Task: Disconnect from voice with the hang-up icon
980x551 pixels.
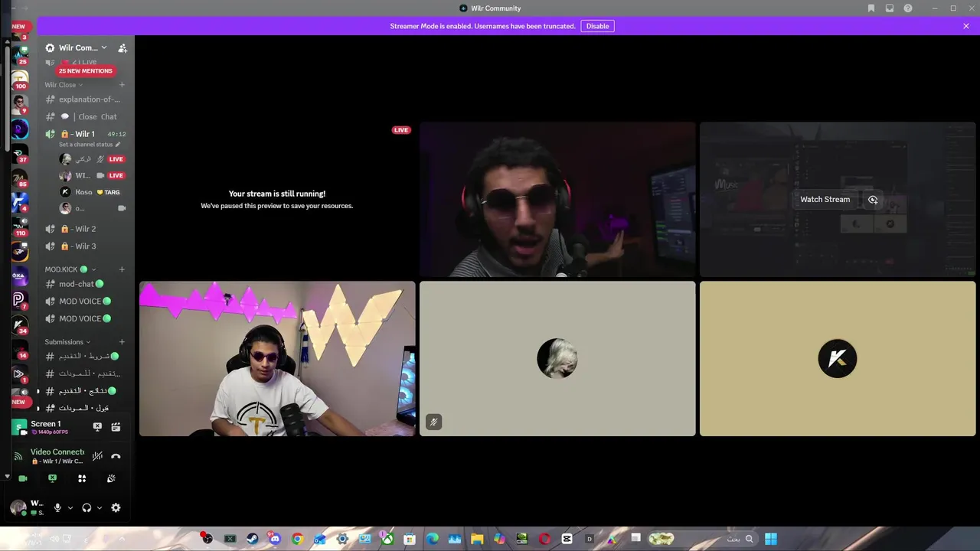Action: point(116,456)
